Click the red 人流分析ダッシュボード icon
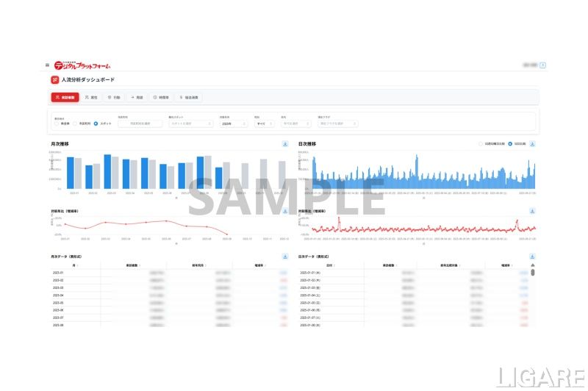588x391 pixels. point(55,80)
